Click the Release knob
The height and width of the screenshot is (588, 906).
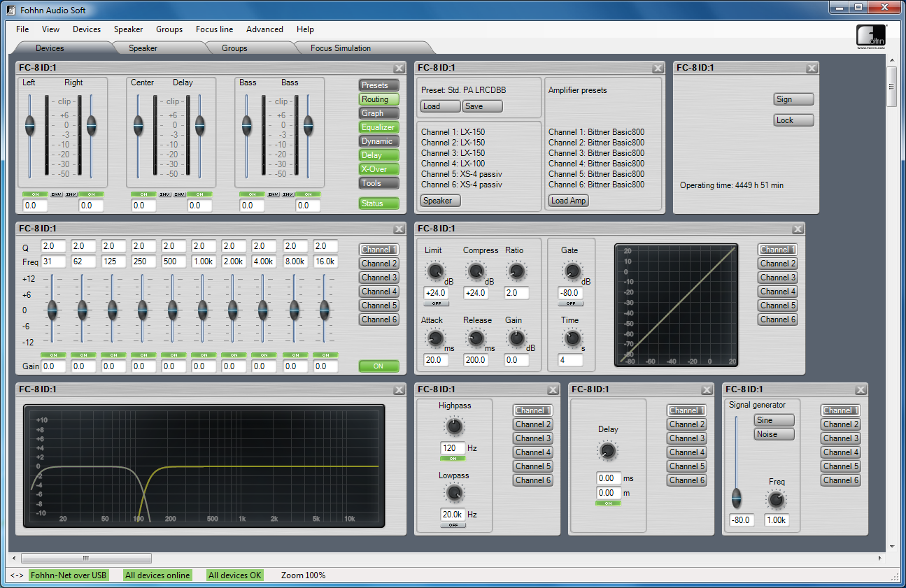click(475, 339)
